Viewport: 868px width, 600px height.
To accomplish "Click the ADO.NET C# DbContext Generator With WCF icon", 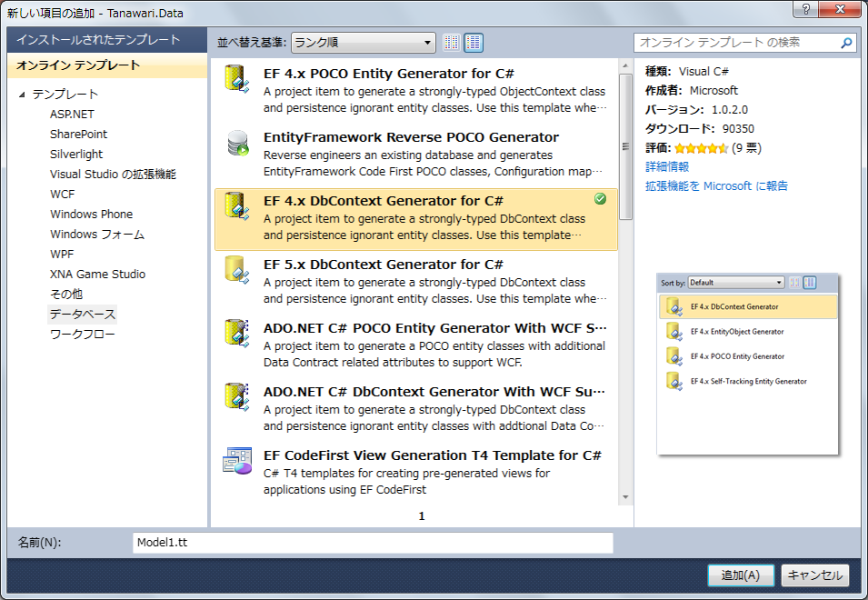I will pyautogui.click(x=237, y=397).
